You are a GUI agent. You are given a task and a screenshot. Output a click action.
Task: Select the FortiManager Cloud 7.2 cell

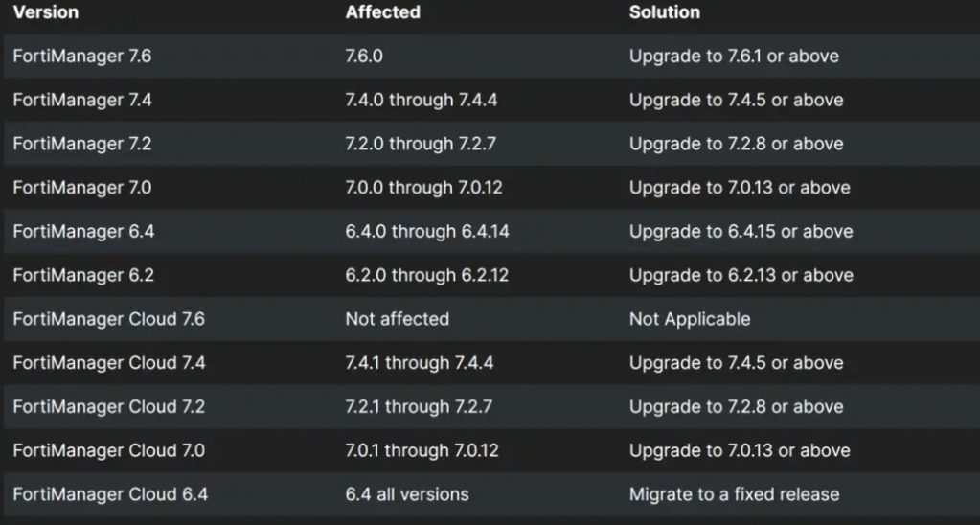point(108,407)
